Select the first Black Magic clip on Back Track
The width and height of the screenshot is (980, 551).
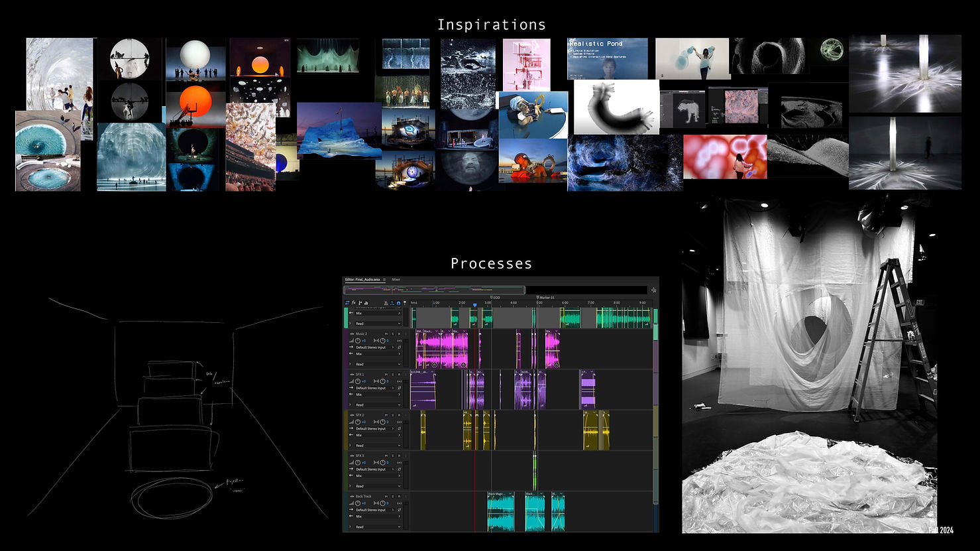coord(501,511)
